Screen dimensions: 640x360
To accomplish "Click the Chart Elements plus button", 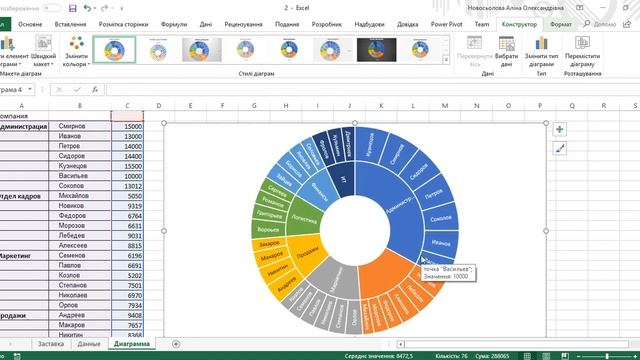I will coord(560,129).
